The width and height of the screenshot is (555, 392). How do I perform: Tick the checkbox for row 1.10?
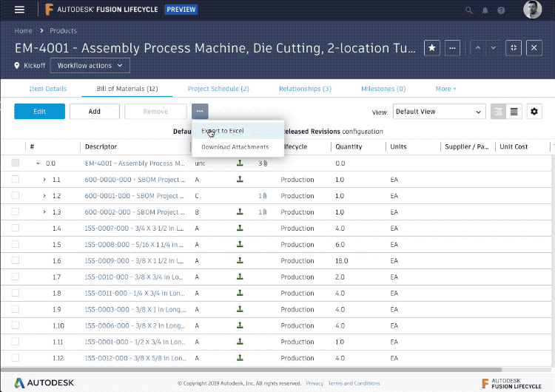[x=16, y=325]
